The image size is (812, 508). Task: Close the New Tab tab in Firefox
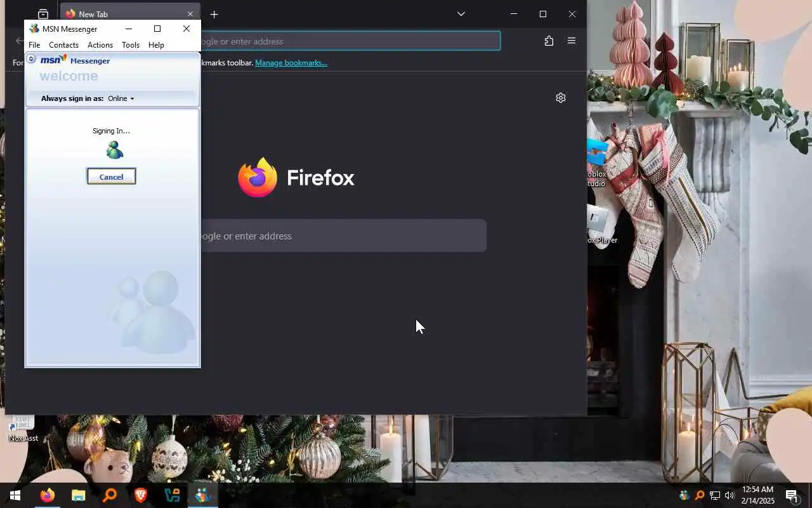coord(190,14)
